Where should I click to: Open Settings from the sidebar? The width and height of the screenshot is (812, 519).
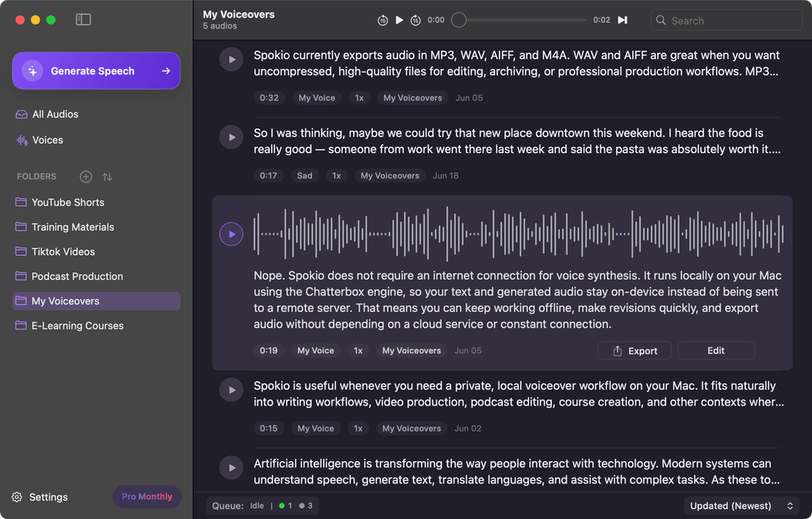click(x=40, y=498)
